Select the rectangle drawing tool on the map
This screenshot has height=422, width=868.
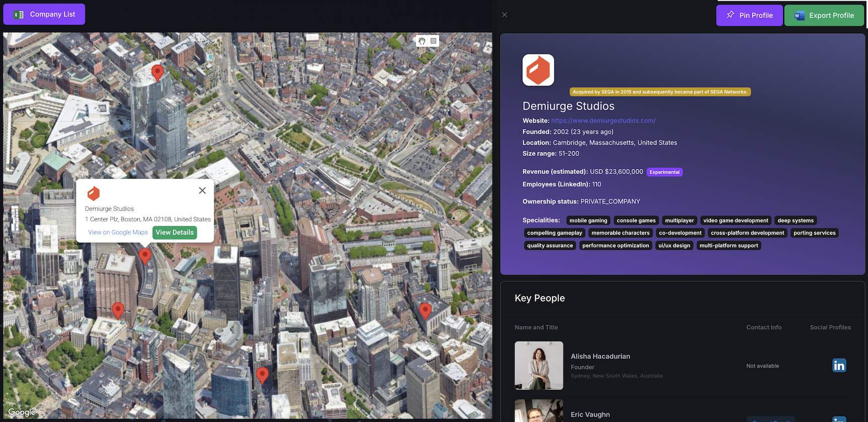[433, 41]
